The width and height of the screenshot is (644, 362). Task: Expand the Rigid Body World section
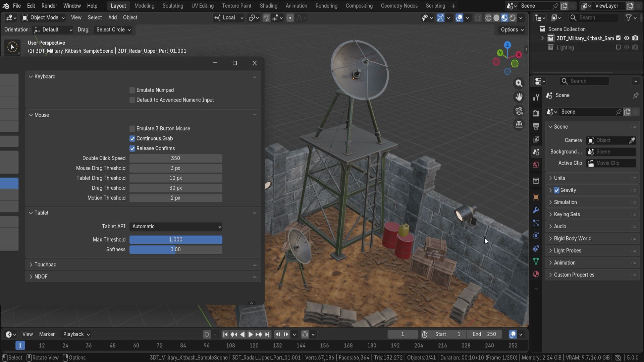click(572, 238)
